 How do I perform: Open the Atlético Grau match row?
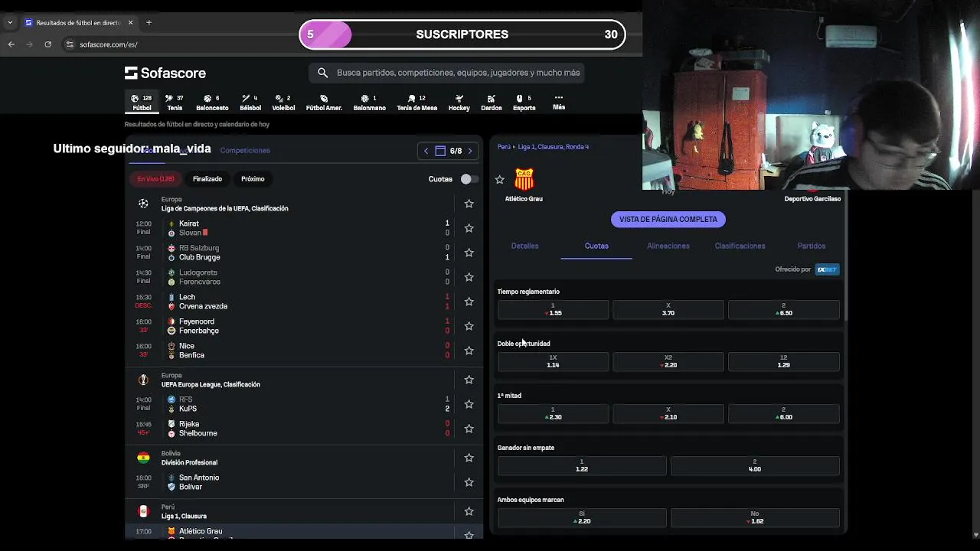[x=304, y=531]
